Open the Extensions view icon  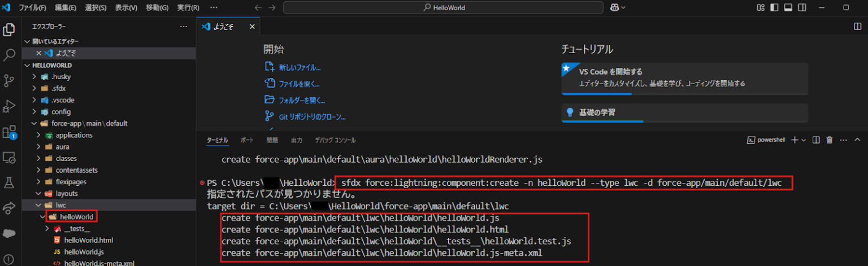pos(9,132)
